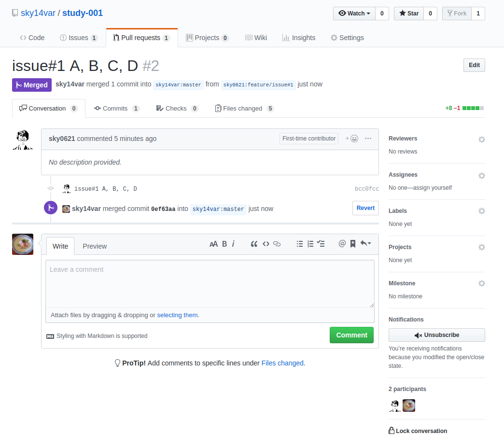
Task: Click in the Leave a comment text area
Action: tap(210, 284)
